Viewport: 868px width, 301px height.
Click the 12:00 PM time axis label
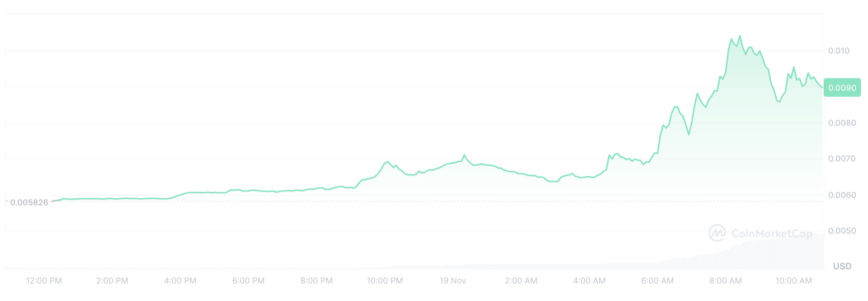click(44, 281)
